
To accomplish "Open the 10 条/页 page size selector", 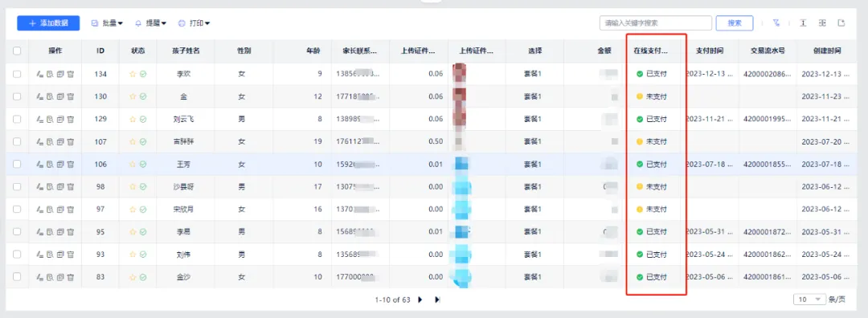I will pos(810,300).
